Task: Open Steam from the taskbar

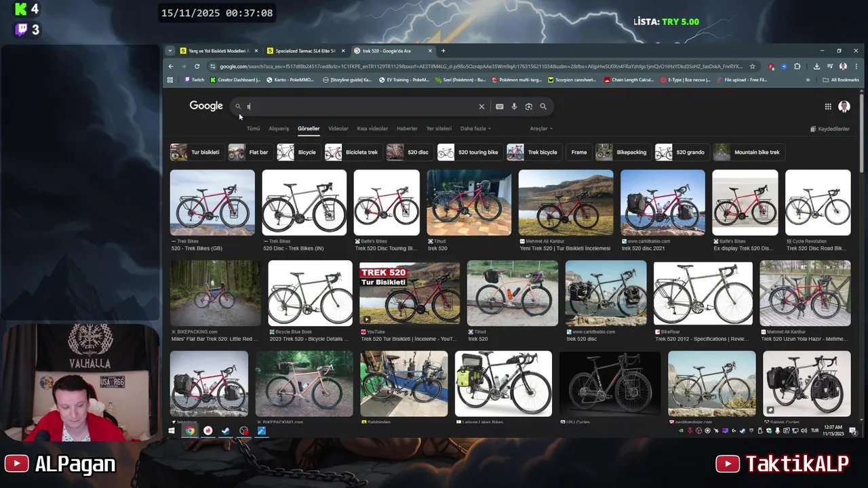Action: (226, 430)
